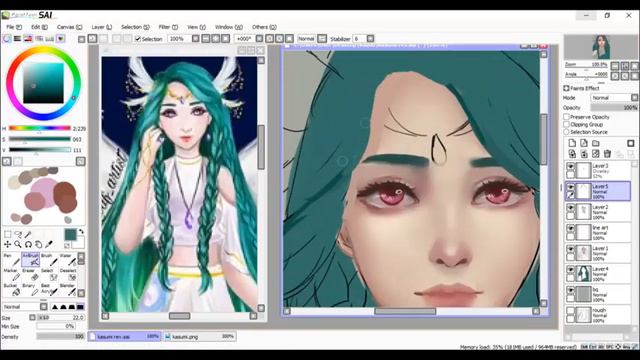
Task: Select the Eraser tool
Action: tap(31, 274)
